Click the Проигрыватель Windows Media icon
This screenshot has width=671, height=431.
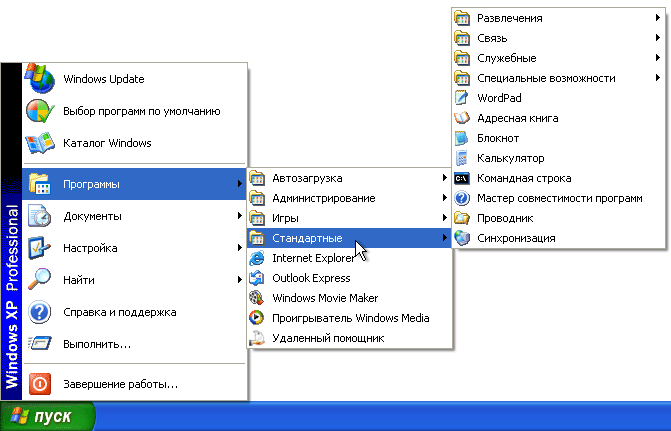256,318
